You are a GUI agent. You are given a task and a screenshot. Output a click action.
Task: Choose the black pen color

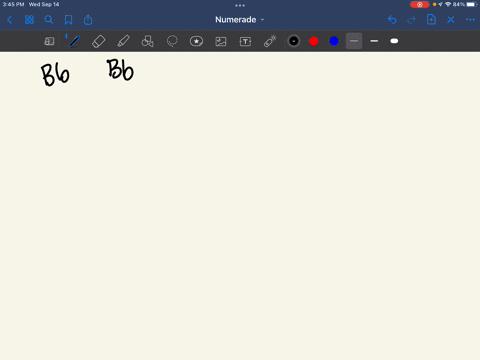pos(294,41)
